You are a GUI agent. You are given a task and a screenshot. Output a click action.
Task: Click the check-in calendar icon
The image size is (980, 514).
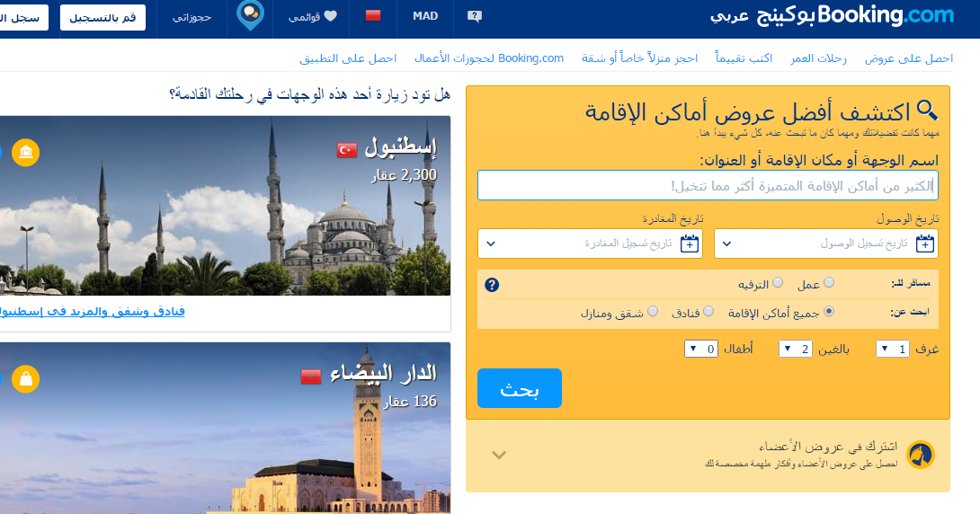pos(925,244)
